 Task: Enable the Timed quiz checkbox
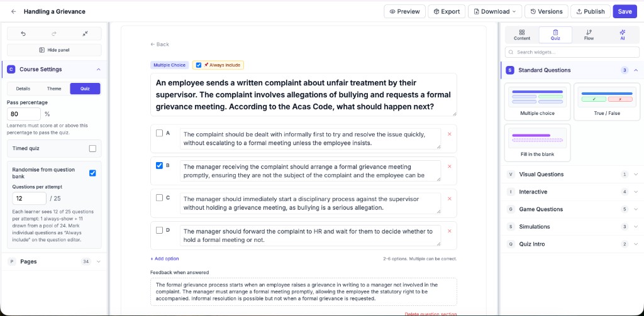(x=93, y=148)
